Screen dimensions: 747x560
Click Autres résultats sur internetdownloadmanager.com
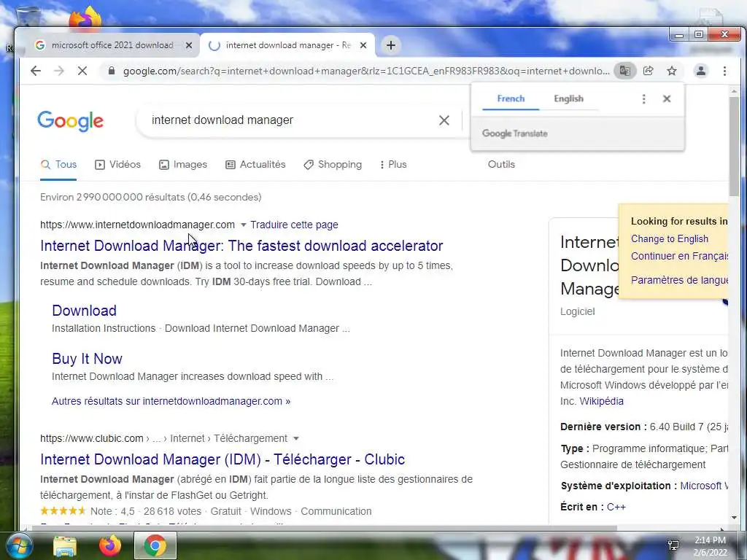coord(171,401)
